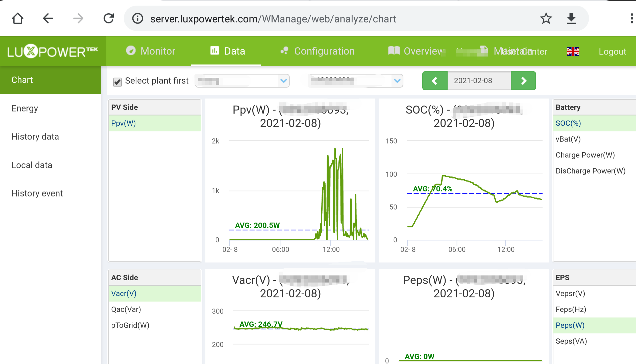The width and height of the screenshot is (636, 364).
Task: Click the Vacr(V) chart plot
Action: (x=301, y=337)
